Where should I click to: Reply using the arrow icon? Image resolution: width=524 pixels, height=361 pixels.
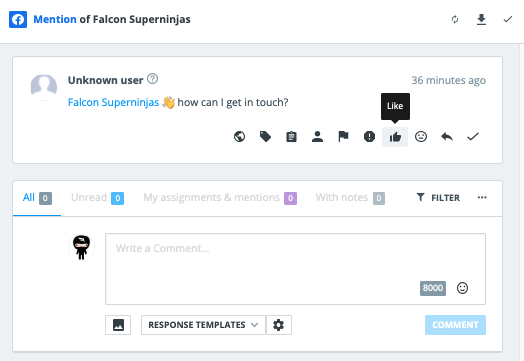pos(447,136)
